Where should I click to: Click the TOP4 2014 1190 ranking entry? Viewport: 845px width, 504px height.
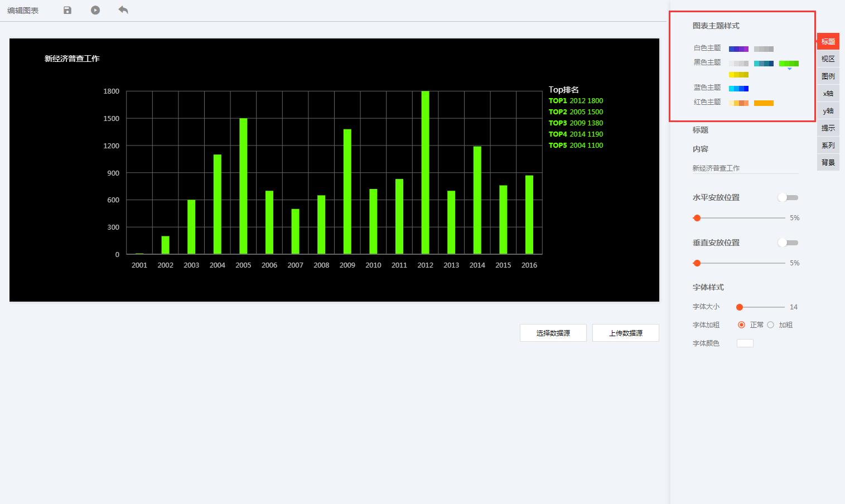(x=576, y=134)
